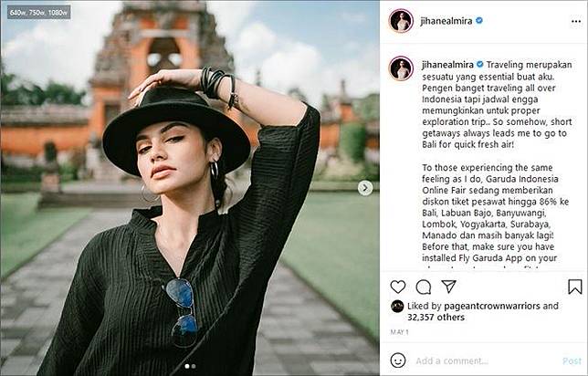Click the verified badge beside header username
This screenshot has height=376, width=588.
coord(478,21)
